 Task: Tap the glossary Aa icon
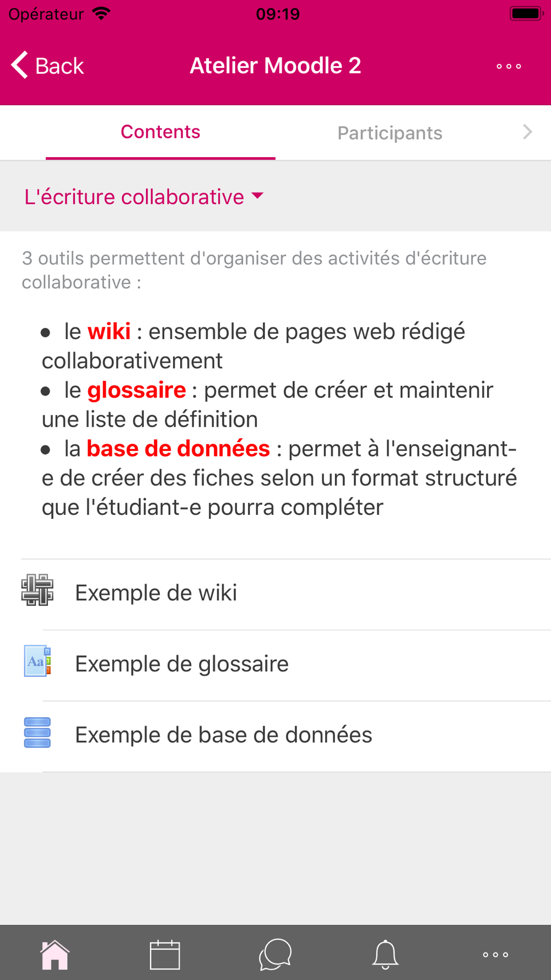click(37, 661)
